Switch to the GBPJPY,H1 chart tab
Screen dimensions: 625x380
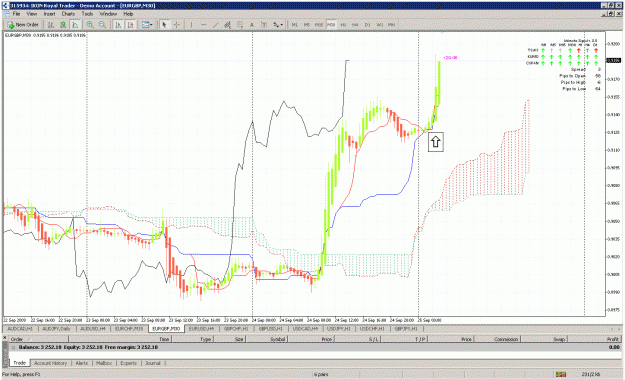coord(406,329)
